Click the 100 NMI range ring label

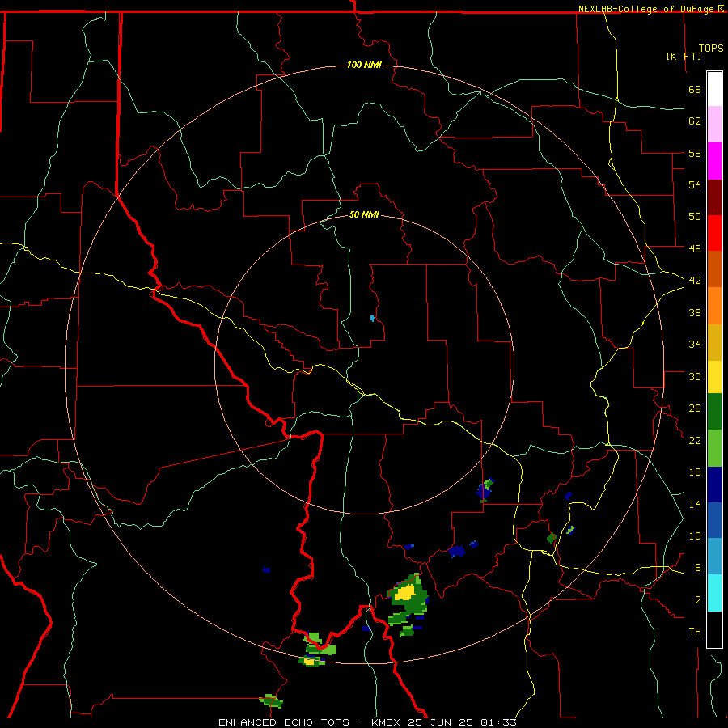pos(364,65)
